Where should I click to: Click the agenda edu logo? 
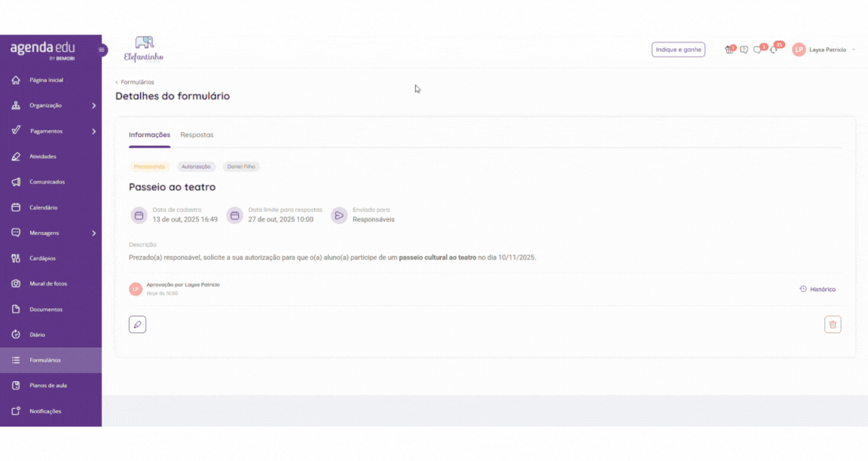click(x=43, y=50)
